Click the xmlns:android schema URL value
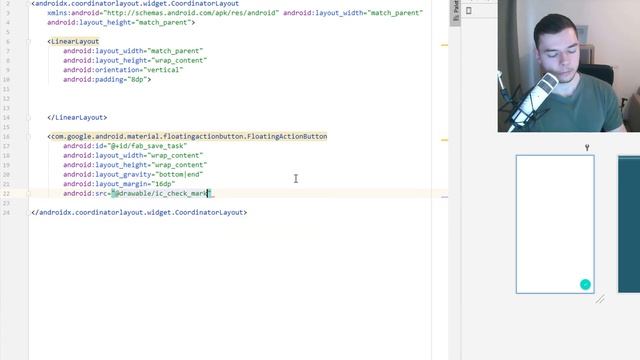640x360 pixels. pyautogui.click(x=191, y=13)
